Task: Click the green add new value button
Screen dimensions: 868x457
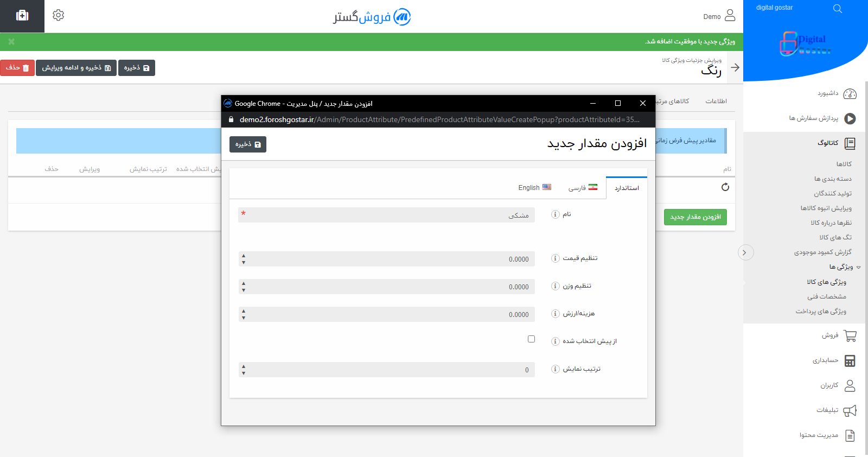Action: [695, 217]
